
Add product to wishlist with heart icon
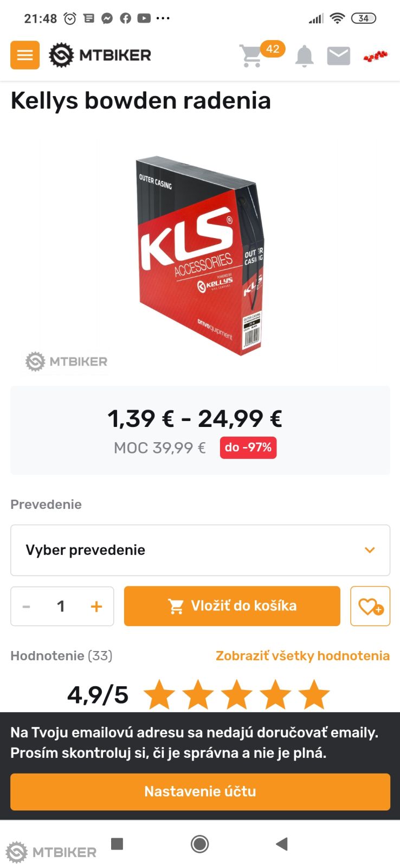(370, 606)
